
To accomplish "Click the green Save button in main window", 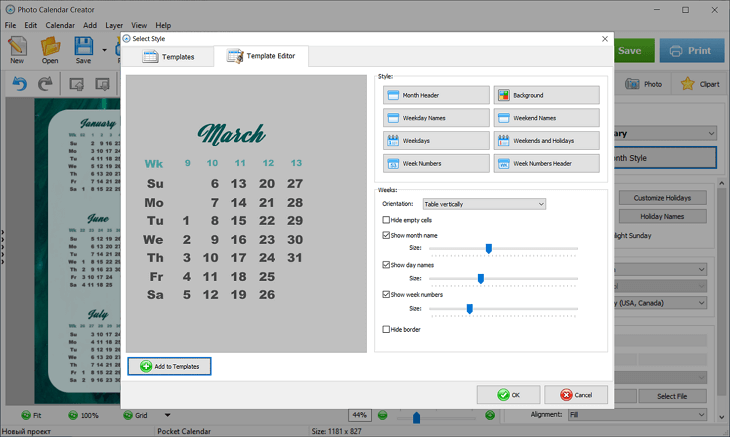I will pos(633,51).
